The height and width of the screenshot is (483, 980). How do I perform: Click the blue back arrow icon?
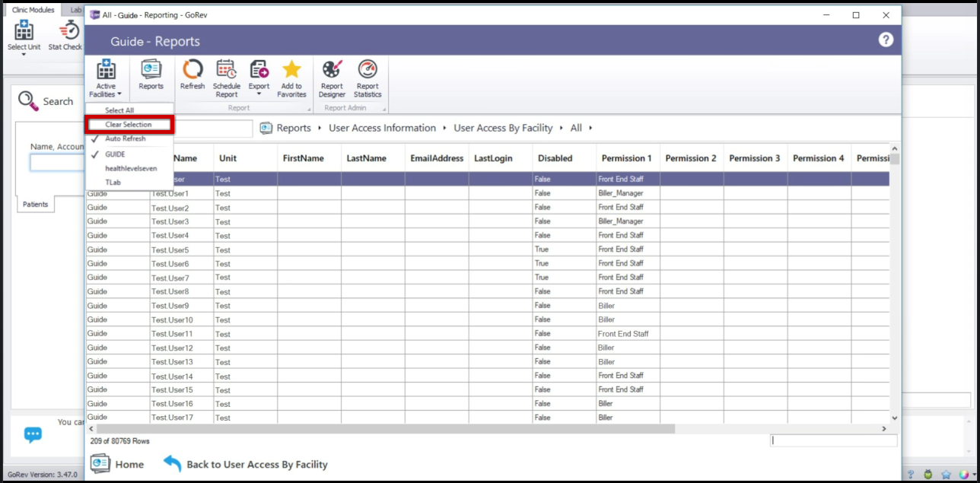[173, 463]
